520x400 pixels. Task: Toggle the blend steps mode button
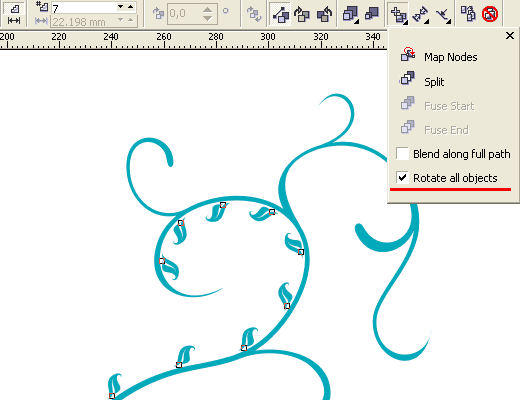click(x=14, y=9)
